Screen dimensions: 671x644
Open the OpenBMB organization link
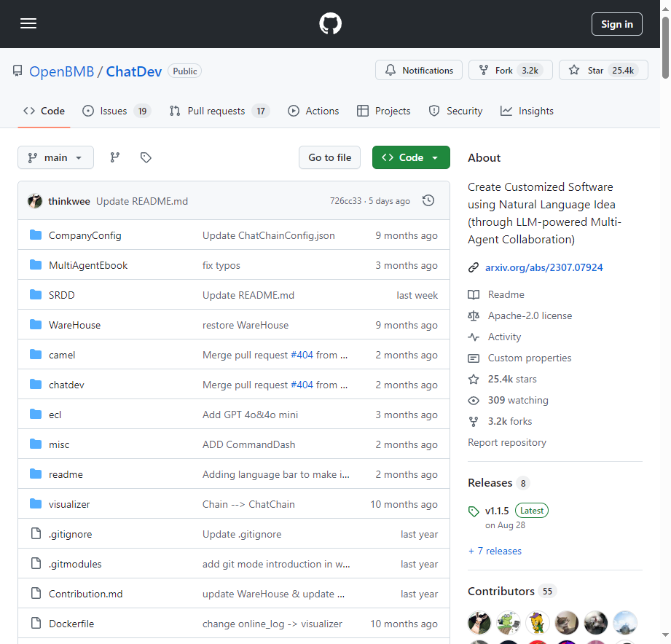[x=62, y=71]
